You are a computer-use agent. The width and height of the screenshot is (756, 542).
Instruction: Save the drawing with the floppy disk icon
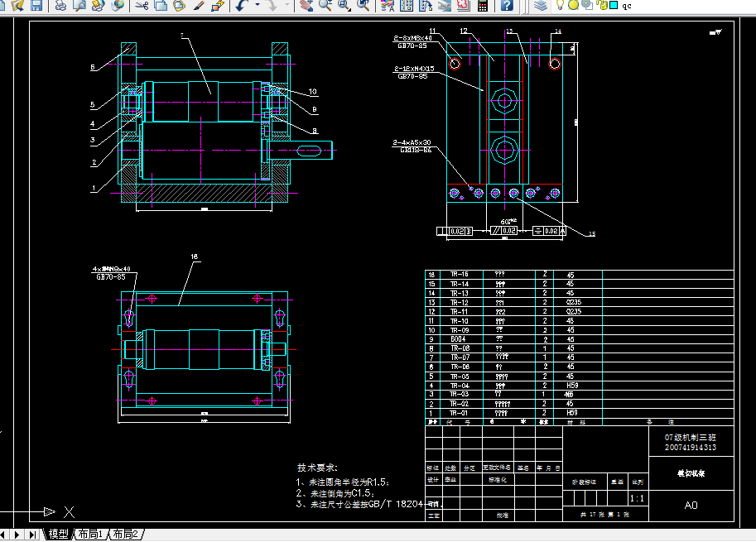(36, 5)
